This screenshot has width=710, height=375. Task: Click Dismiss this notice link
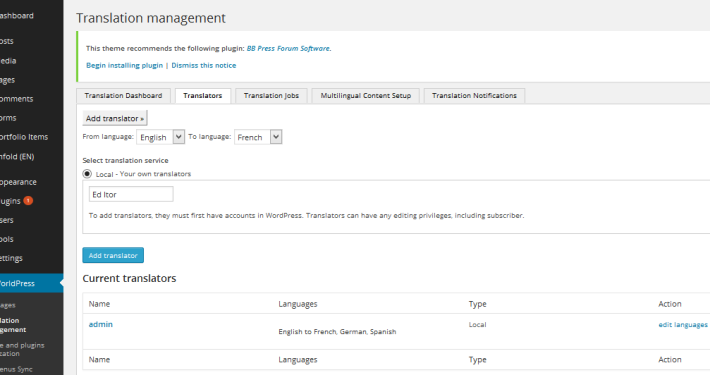click(x=204, y=65)
